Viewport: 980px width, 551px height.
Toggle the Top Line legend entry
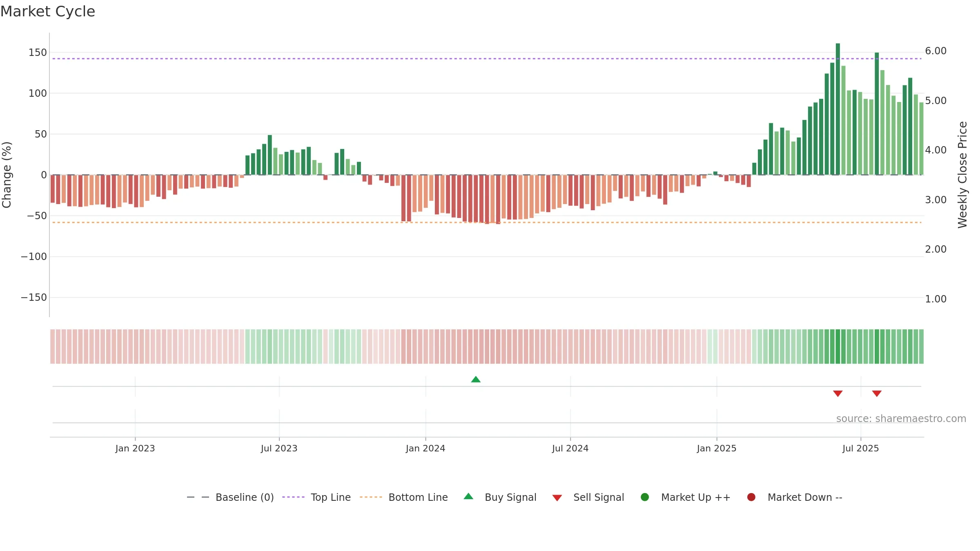pos(316,497)
